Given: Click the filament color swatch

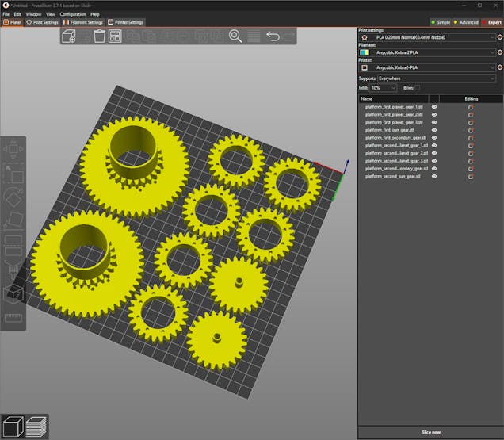Looking at the screenshot, I should pyautogui.click(x=364, y=52).
